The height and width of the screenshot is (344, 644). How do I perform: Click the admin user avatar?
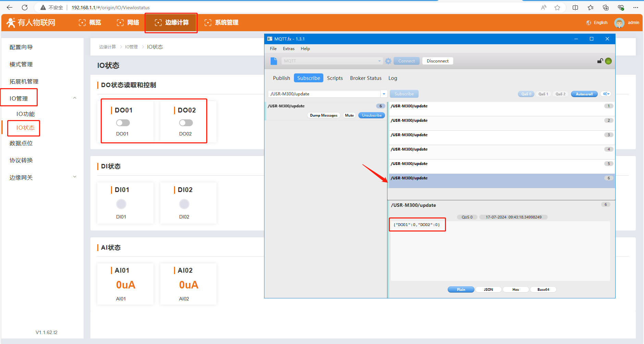coord(619,23)
